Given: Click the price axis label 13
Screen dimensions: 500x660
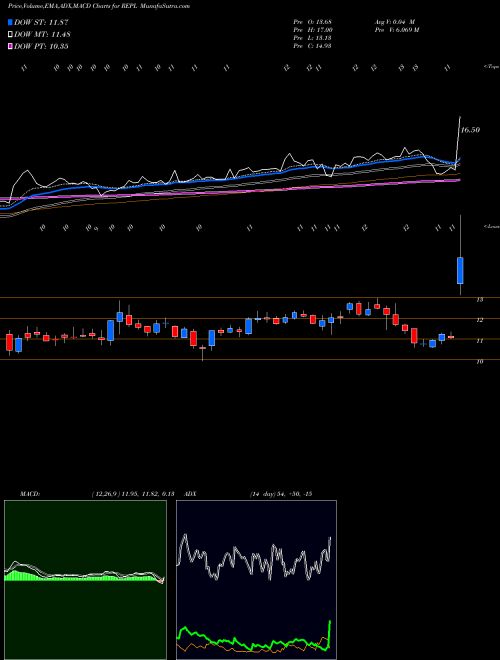Looking at the screenshot, I should (480, 300).
